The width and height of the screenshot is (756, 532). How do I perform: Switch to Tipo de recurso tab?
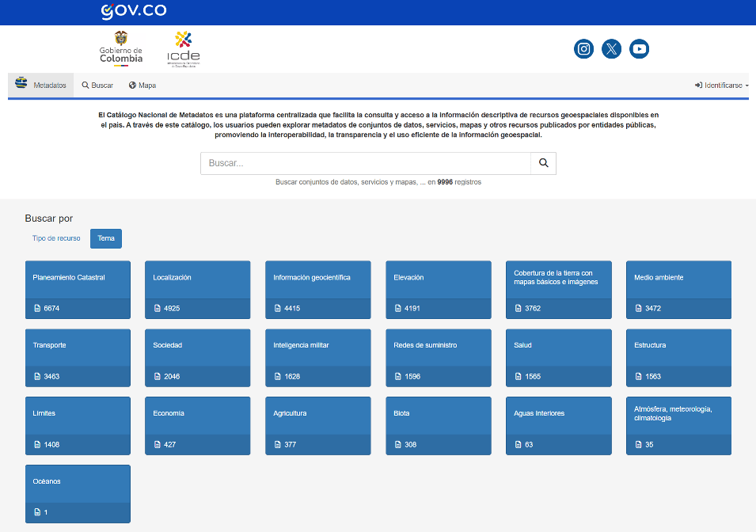point(56,238)
